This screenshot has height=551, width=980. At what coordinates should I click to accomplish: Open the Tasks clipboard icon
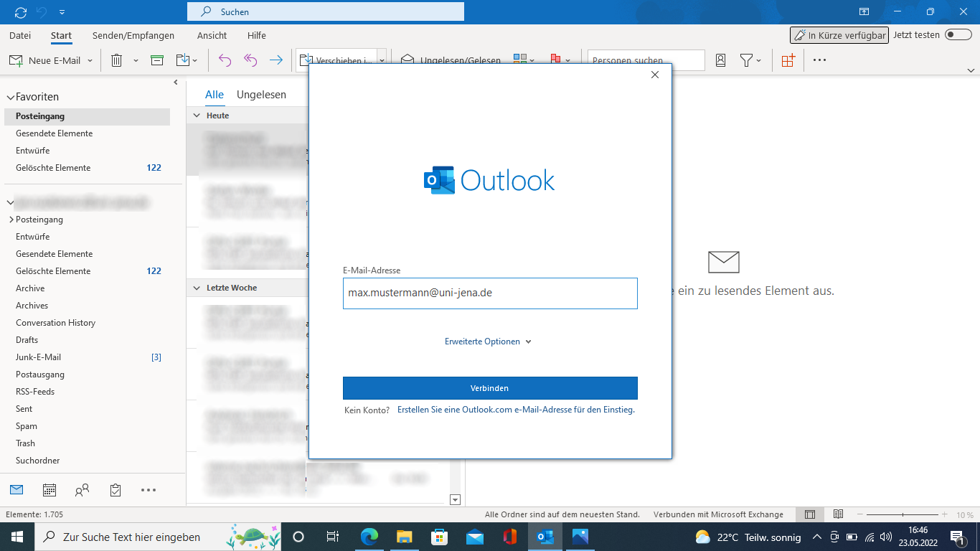pyautogui.click(x=116, y=490)
